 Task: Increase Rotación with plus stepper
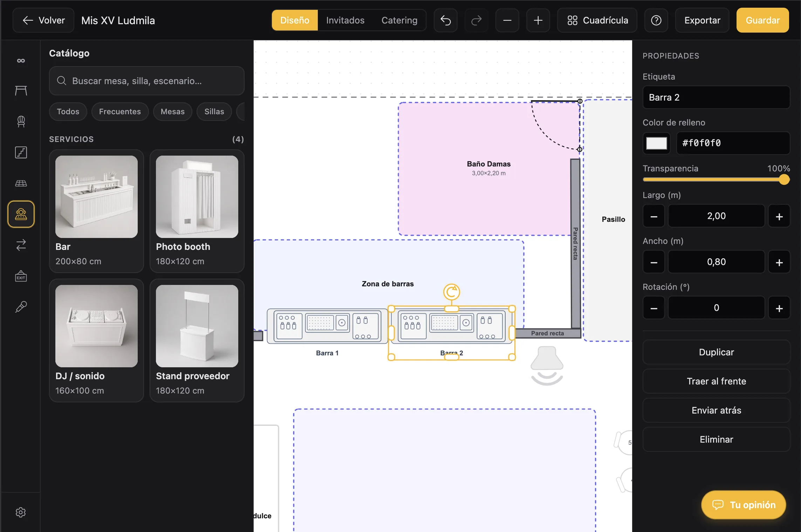click(x=779, y=308)
